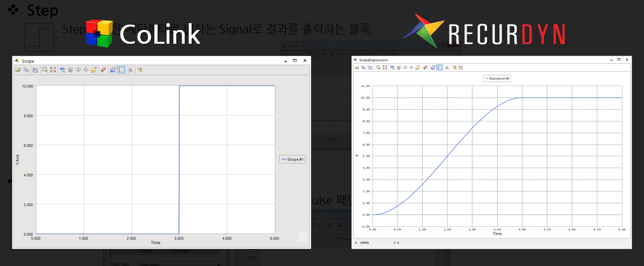Click the copy icon in Scope window toolbar

(x=26, y=70)
